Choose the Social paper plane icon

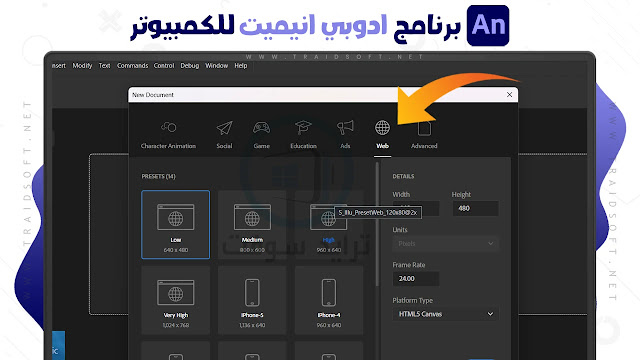coord(224,128)
